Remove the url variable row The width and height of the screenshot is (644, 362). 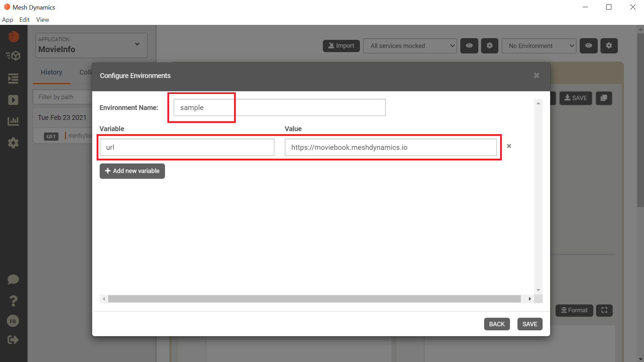(x=509, y=146)
